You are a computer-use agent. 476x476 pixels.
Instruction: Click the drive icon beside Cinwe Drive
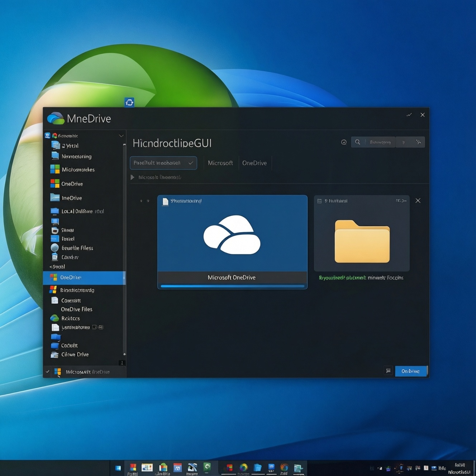click(55, 354)
